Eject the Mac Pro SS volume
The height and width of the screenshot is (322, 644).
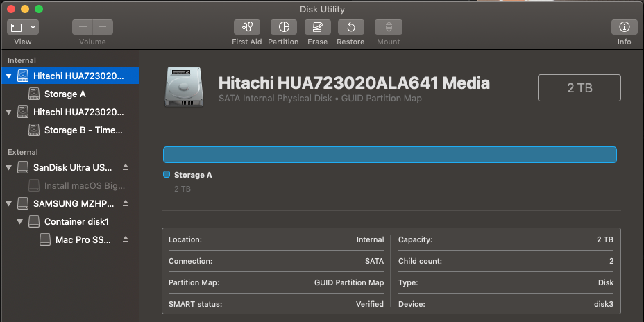tap(126, 239)
